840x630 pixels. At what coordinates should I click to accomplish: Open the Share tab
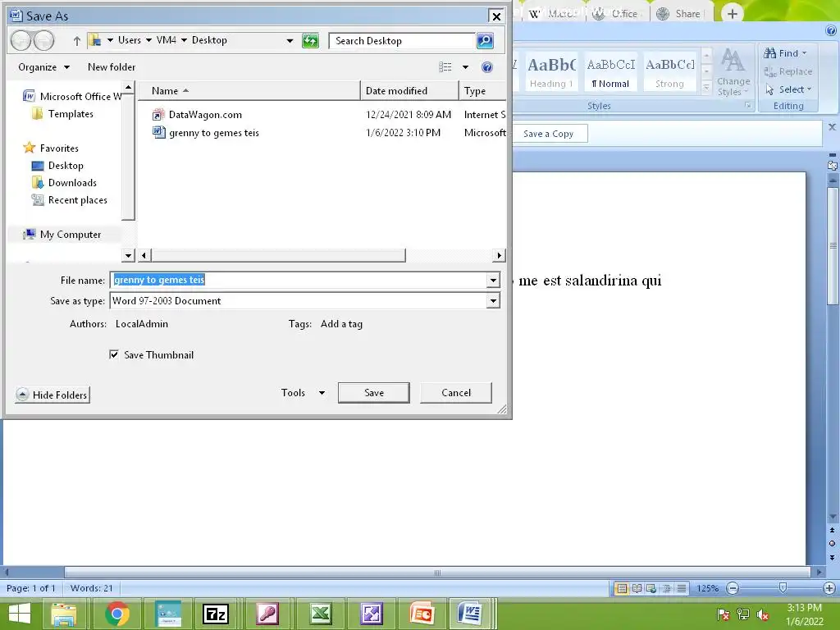680,14
